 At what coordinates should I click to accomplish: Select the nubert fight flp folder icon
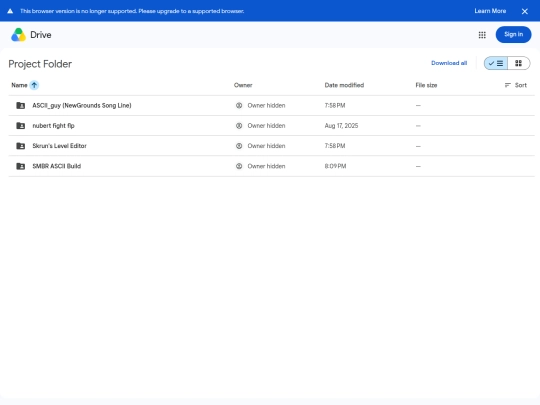click(21, 126)
